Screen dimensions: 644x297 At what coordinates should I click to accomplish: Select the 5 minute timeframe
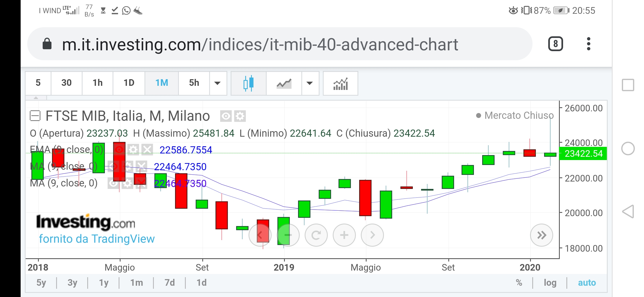[38, 83]
